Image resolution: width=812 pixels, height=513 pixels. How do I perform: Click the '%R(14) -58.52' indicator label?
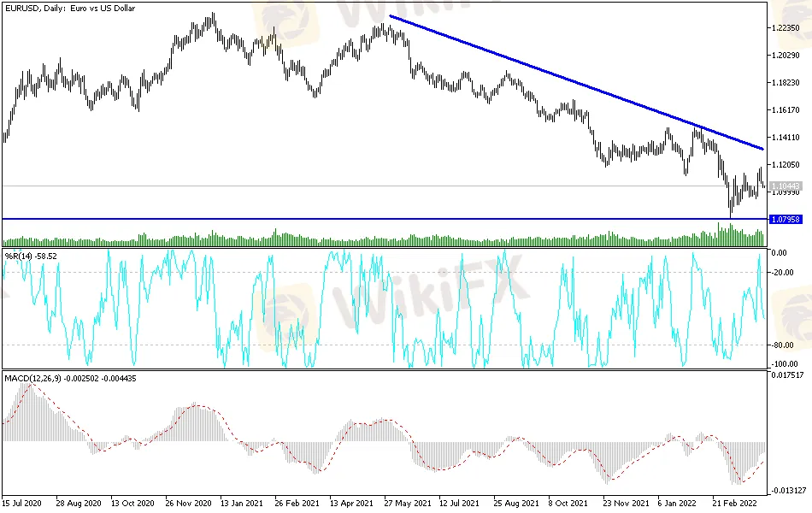click(x=31, y=256)
